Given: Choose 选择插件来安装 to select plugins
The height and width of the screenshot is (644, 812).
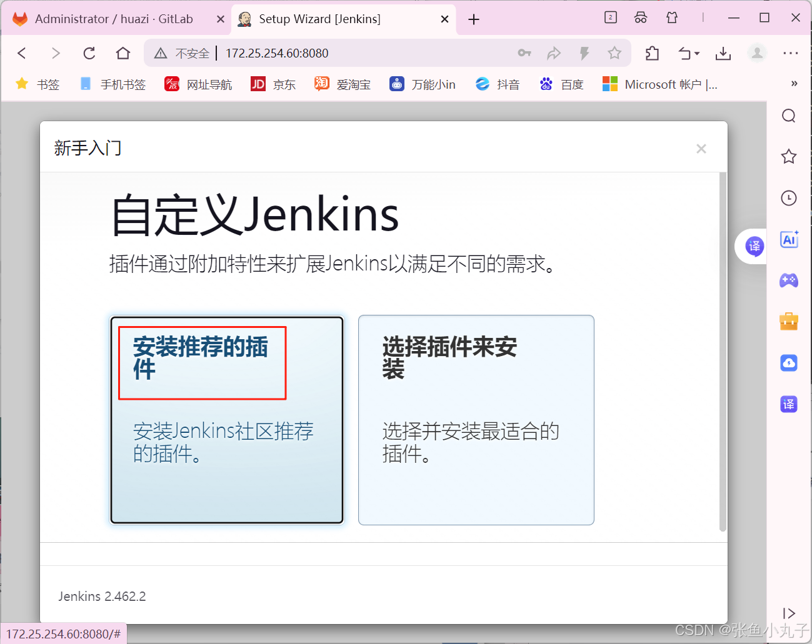Looking at the screenshot, I should click(x=476, y=420).
